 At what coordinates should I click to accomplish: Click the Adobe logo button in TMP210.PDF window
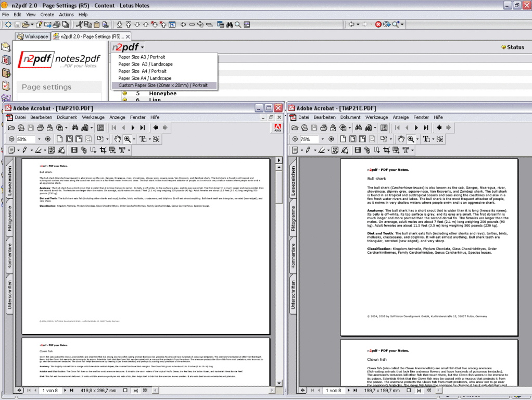point(277,128)
